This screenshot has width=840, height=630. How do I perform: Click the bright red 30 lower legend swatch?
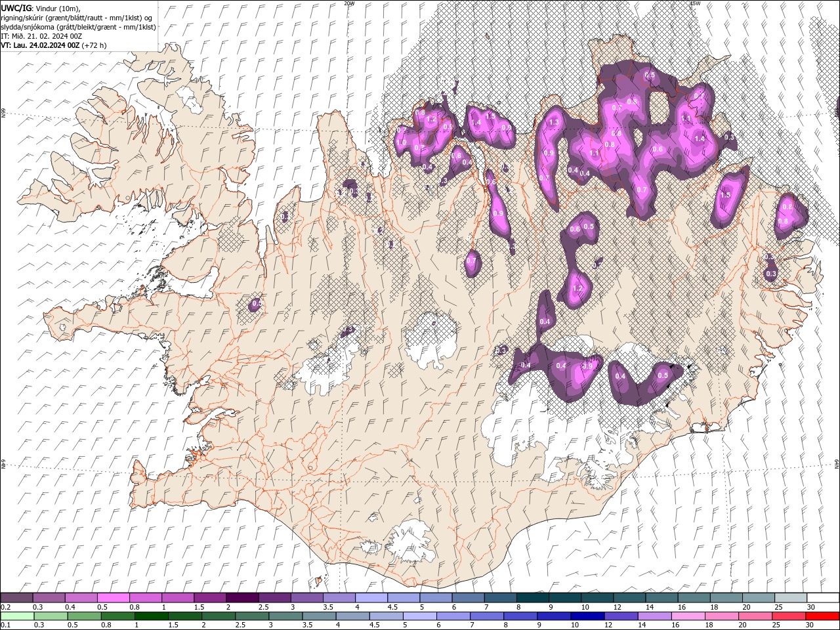pos(822,616)
